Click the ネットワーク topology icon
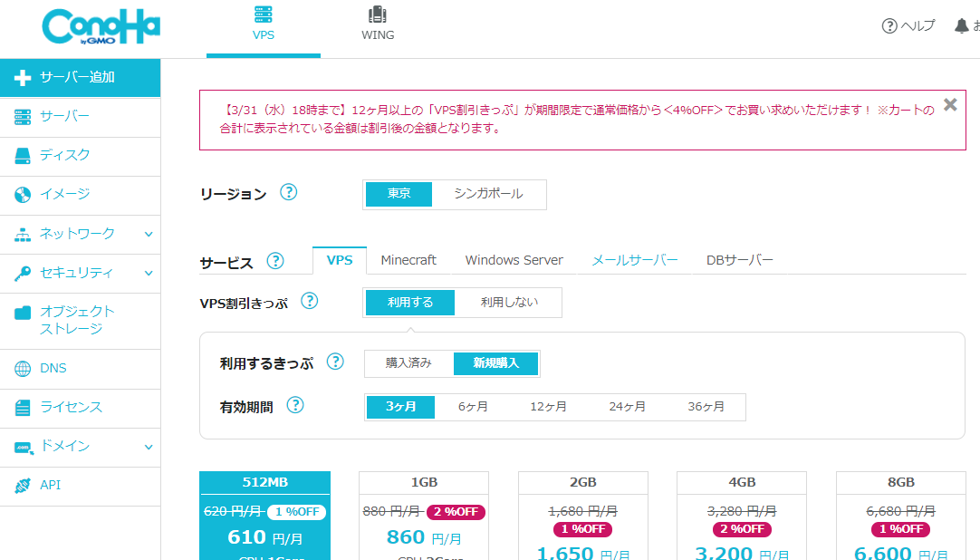980x560 pixels. point(23,235)
